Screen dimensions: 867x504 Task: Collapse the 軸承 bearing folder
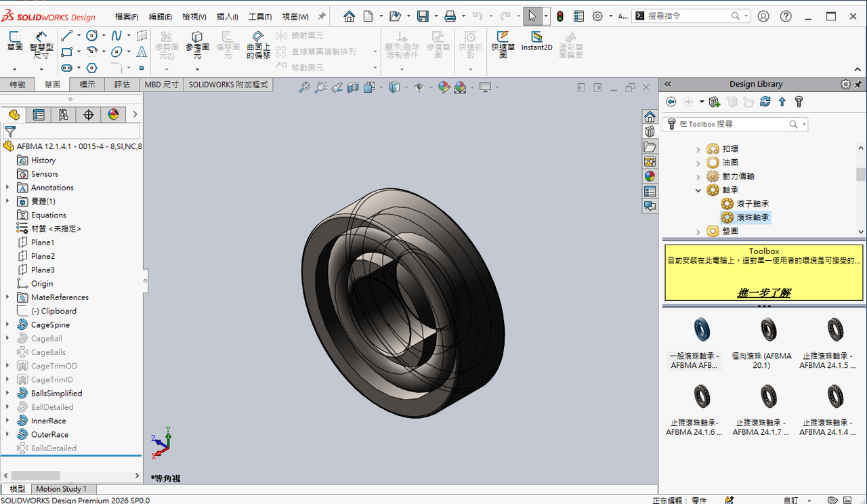point(698,190)
